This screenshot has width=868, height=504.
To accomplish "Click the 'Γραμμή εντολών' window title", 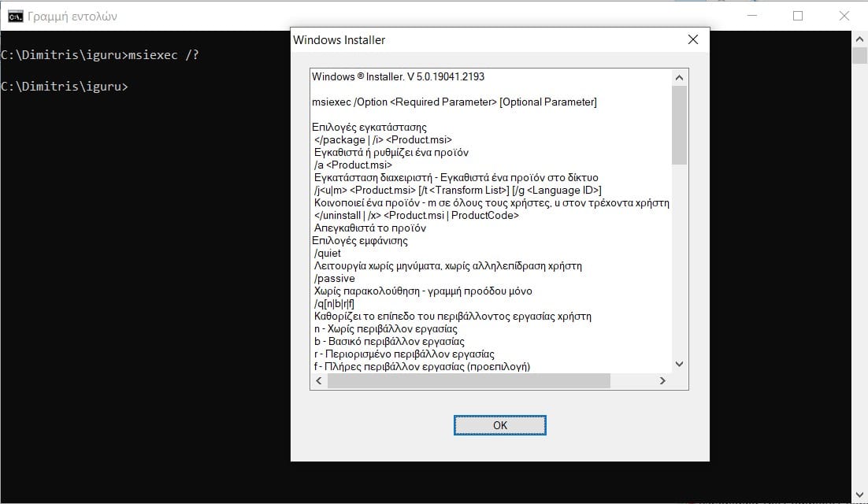I will (x=72, y=16).
